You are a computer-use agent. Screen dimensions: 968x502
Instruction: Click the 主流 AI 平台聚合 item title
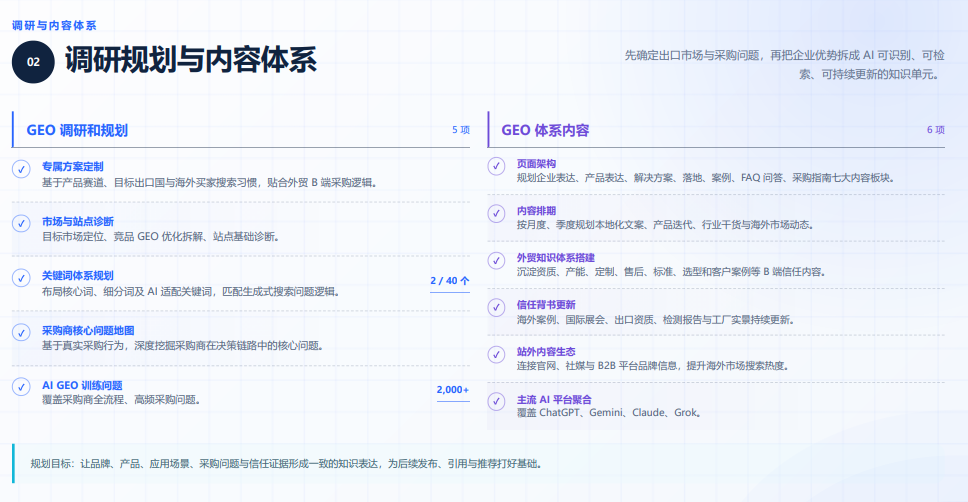(x=554, y=400)
